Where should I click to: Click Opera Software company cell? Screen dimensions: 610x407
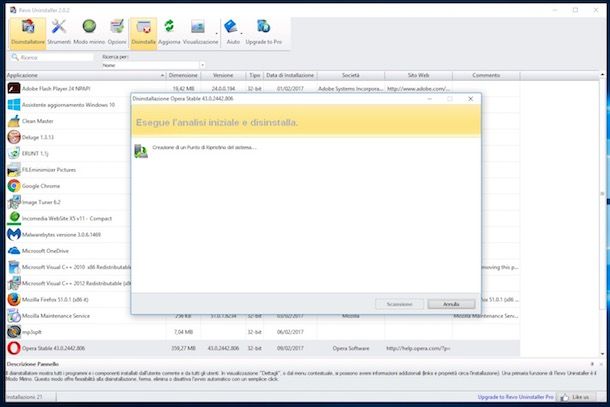click(x=351, y=348)
